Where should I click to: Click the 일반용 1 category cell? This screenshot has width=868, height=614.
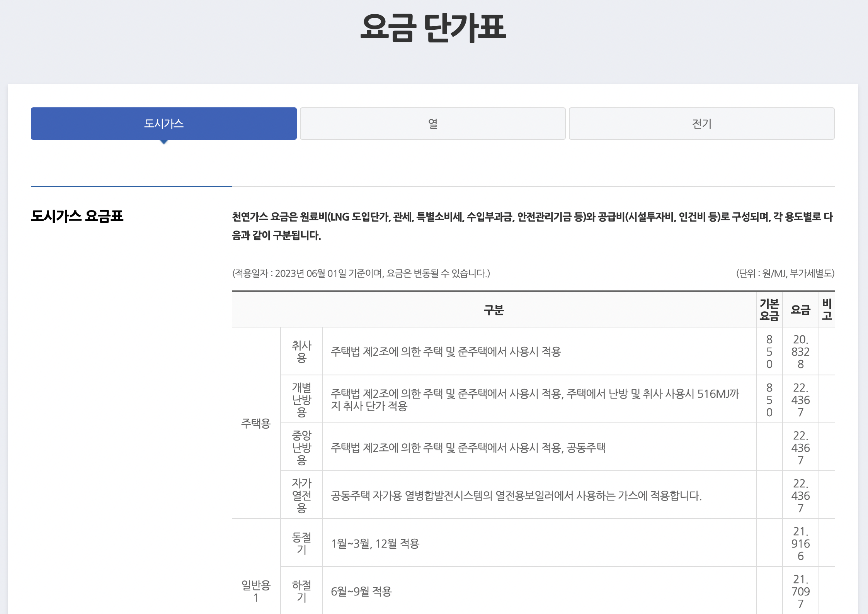click(255, 591)
